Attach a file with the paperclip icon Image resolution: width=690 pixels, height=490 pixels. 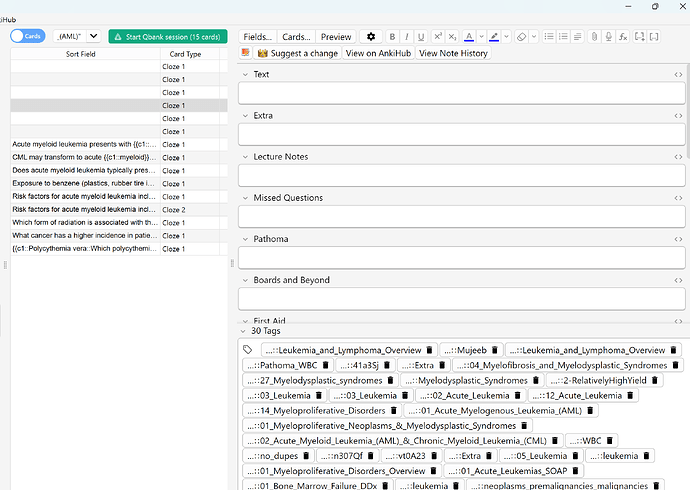593,36
